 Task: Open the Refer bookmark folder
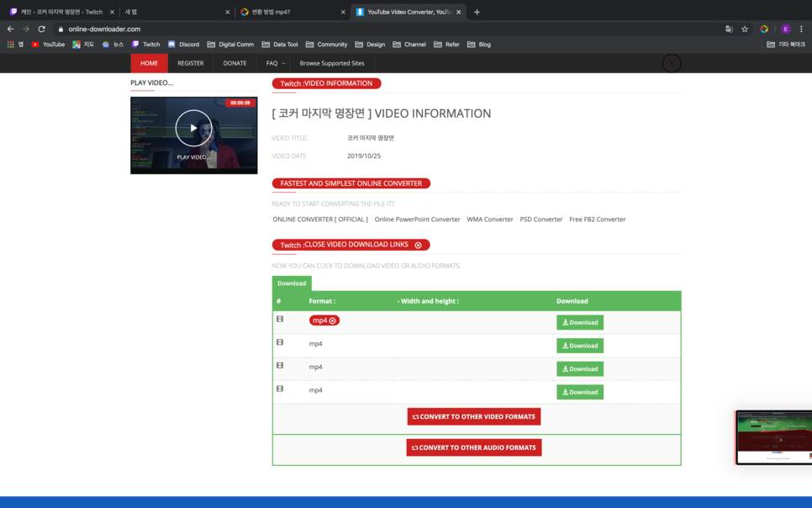[x=446, y=45]
